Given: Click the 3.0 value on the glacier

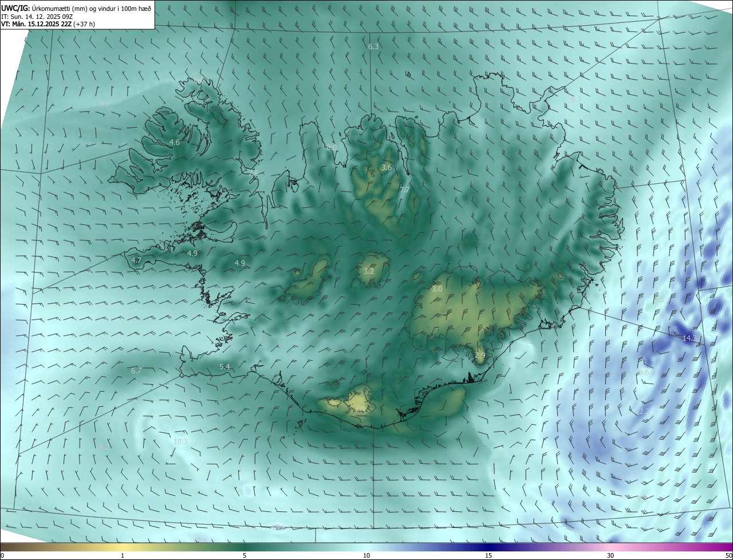Looking at the screenshot, I should (x=437, y=289).
